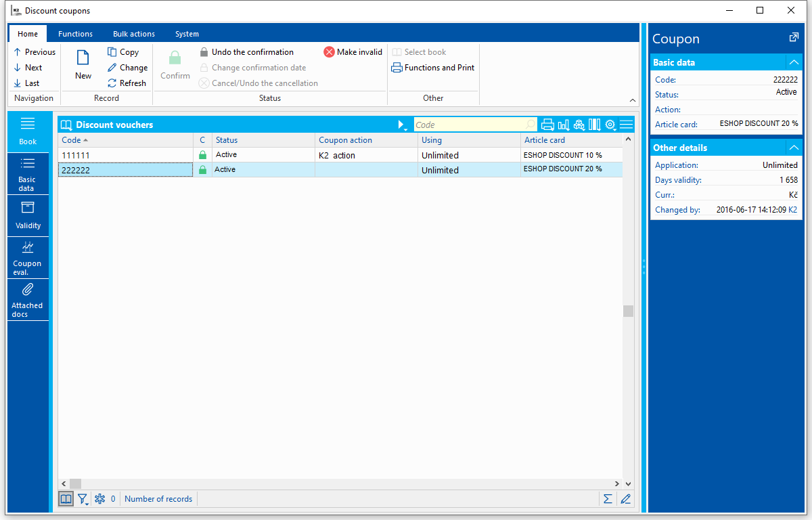
Task: Open Basic data sidebar section
Action: click(28, 174)
